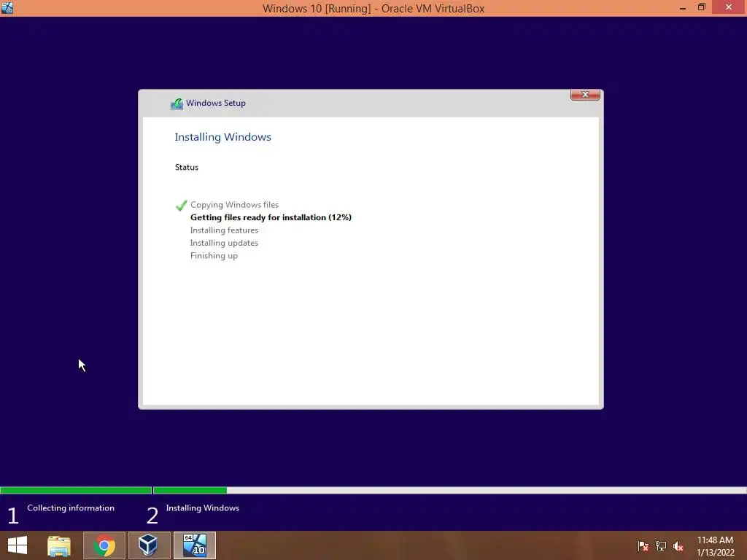The image size is (747, 560).
Task: Click the Installing Windows progress bar
Action: pyautogui.click(x=449, y=491)
